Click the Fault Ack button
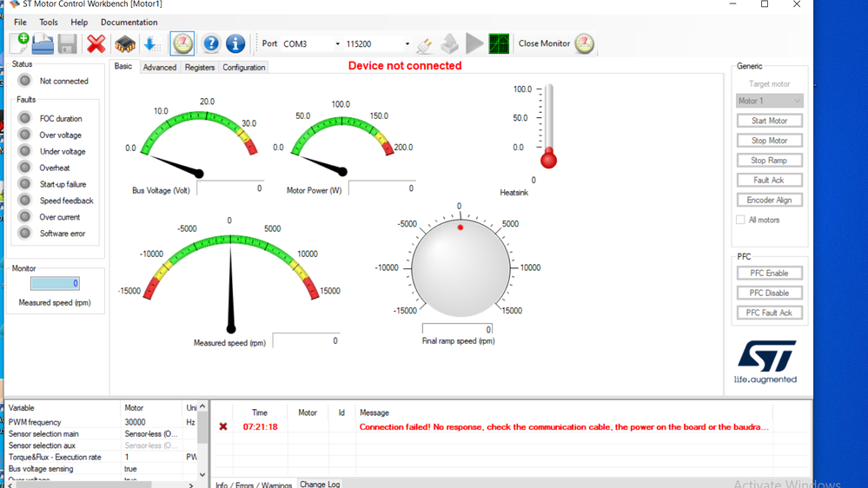This screenshot has height=488, width=868. click(769, 180)
